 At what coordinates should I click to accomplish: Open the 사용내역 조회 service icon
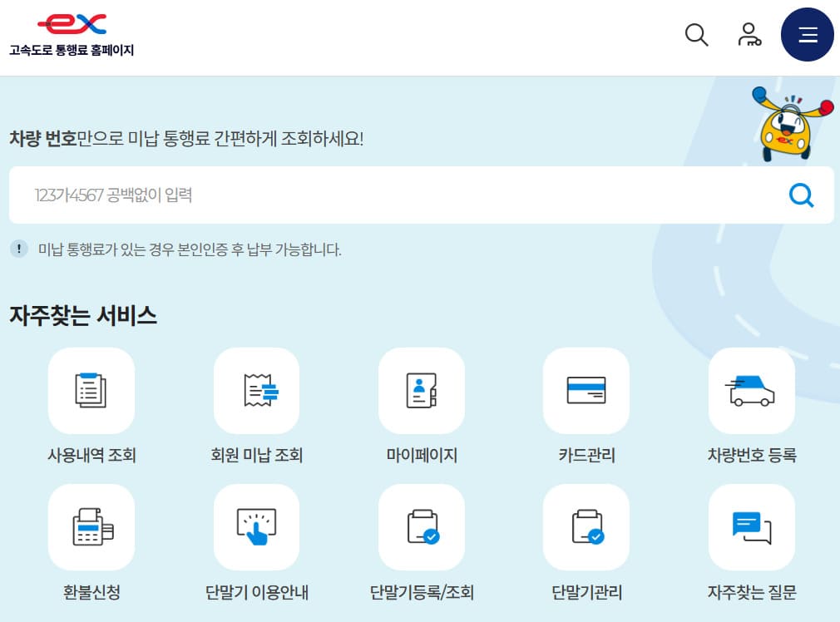[x=91, y=391]
